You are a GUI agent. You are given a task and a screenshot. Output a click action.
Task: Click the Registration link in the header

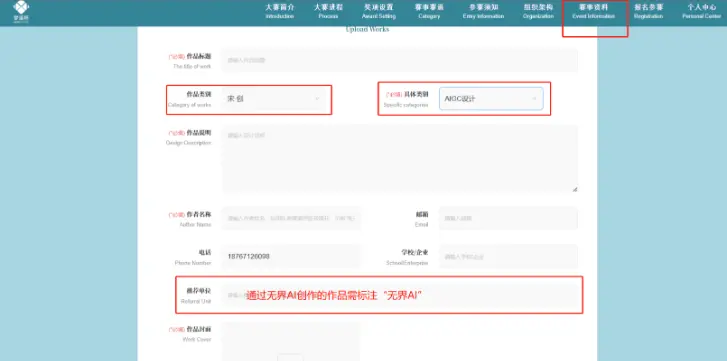coord(649,12)
